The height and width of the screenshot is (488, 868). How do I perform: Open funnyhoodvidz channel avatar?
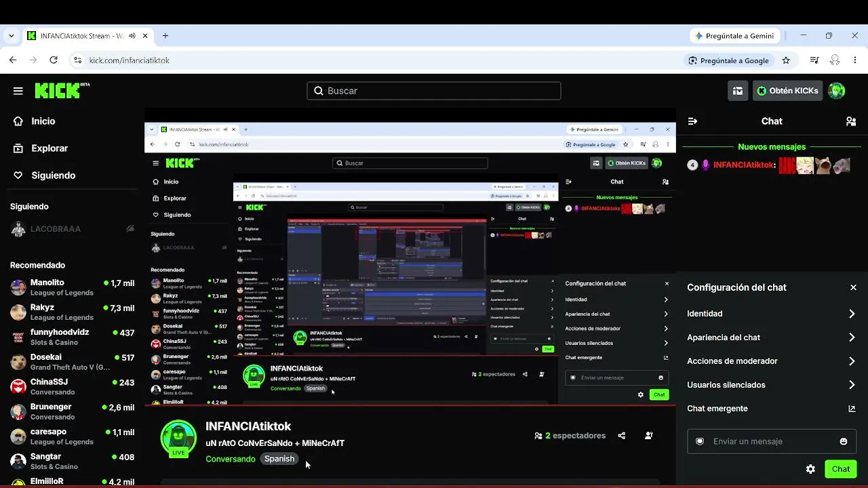(18, 337)
